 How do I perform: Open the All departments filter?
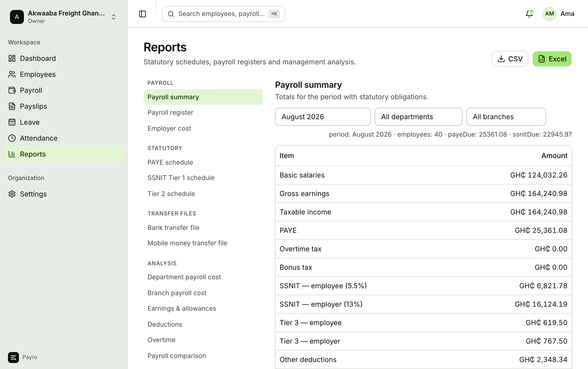pyautogui.click(x=418, y=117)
